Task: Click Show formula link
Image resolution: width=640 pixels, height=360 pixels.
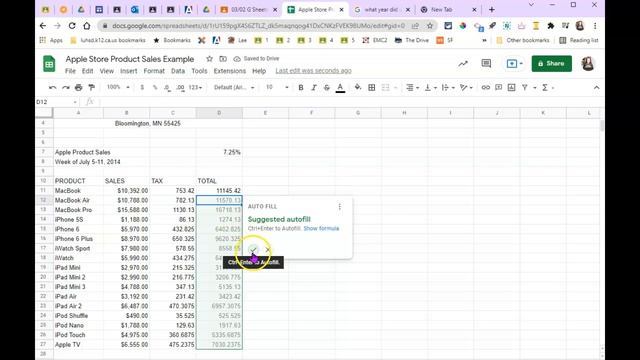Action: [321, 229]
